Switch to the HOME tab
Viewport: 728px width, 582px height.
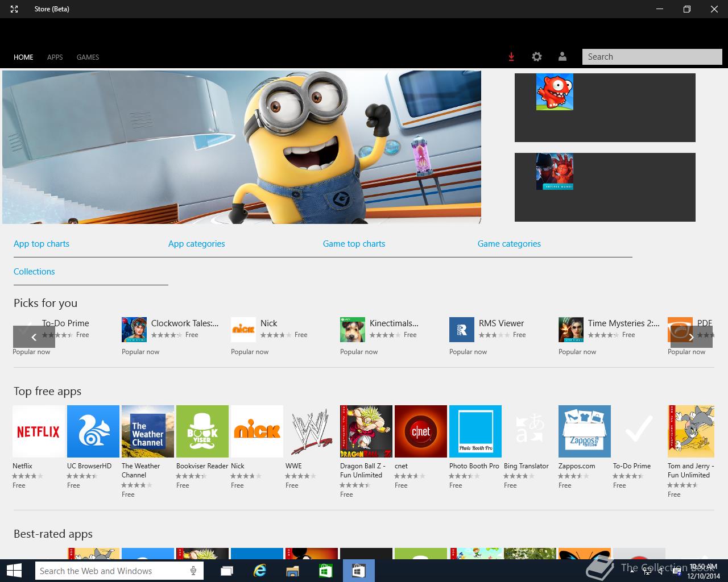(23, 57)
